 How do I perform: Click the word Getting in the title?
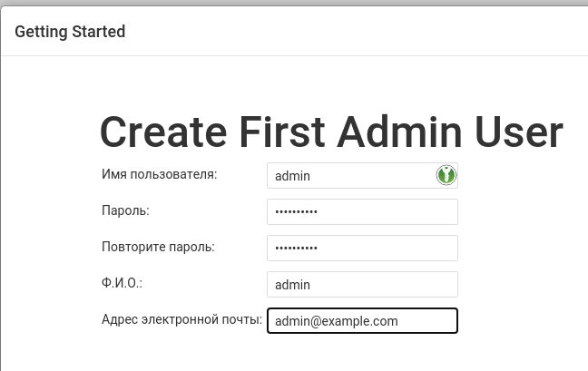[41, 32]
